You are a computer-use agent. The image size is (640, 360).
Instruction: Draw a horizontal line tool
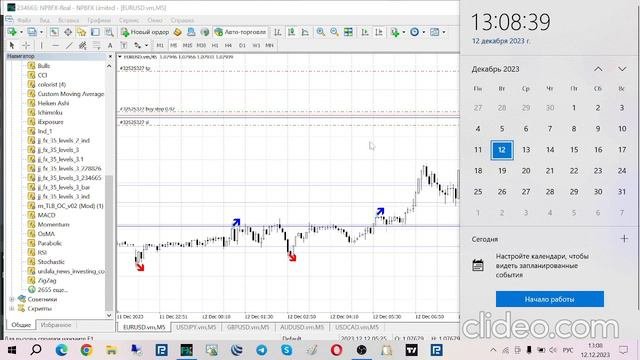coord(56,45)
